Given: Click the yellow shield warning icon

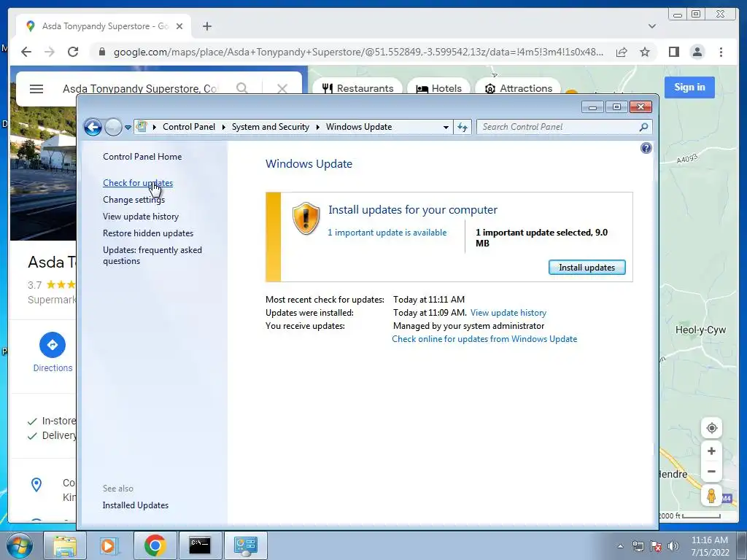Looking at the screenshot, I should coord(306,219).
